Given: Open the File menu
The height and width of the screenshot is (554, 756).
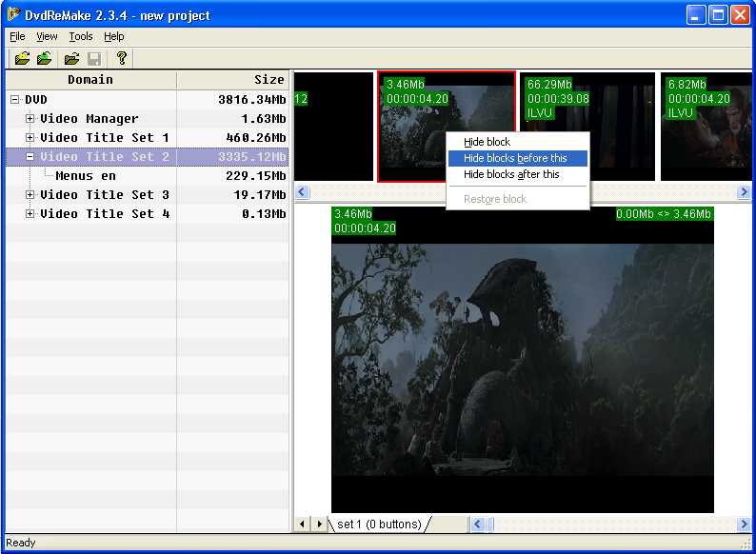Looking at the screenshot, I should (17, 36).
